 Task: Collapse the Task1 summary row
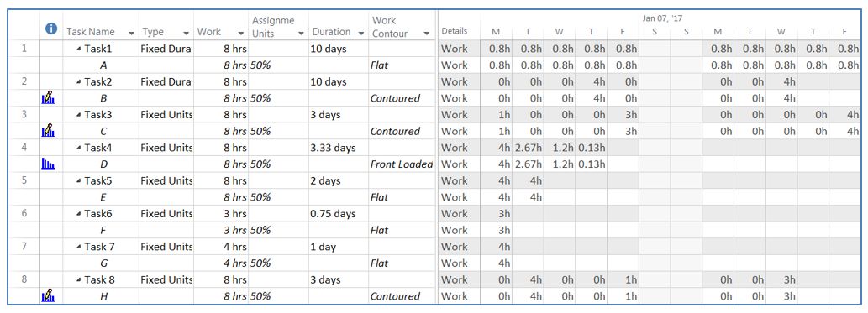point(80,49)
